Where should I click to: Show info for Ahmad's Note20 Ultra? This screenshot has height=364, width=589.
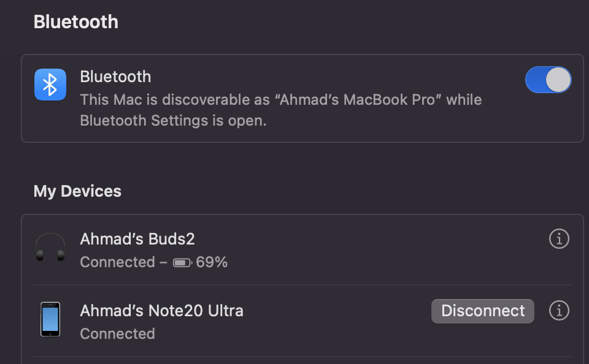click(x=558, y=311)
